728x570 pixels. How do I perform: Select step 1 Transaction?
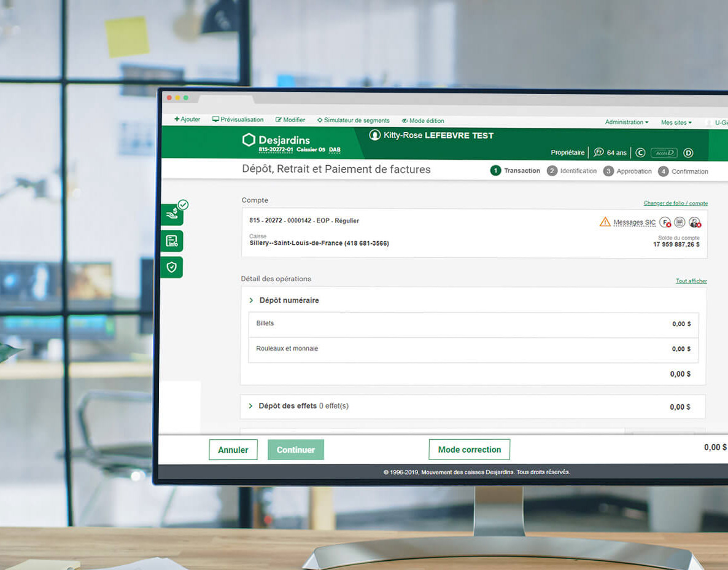(516, 171)
